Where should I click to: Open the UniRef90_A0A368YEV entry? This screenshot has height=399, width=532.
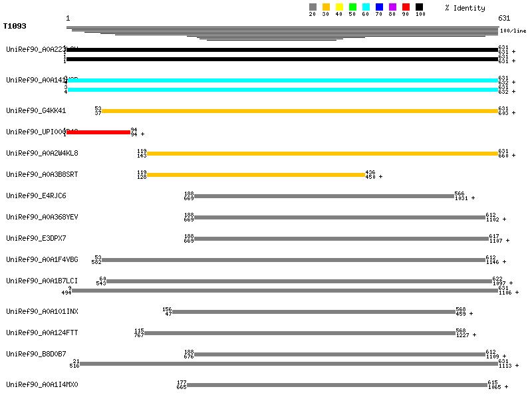42,217
